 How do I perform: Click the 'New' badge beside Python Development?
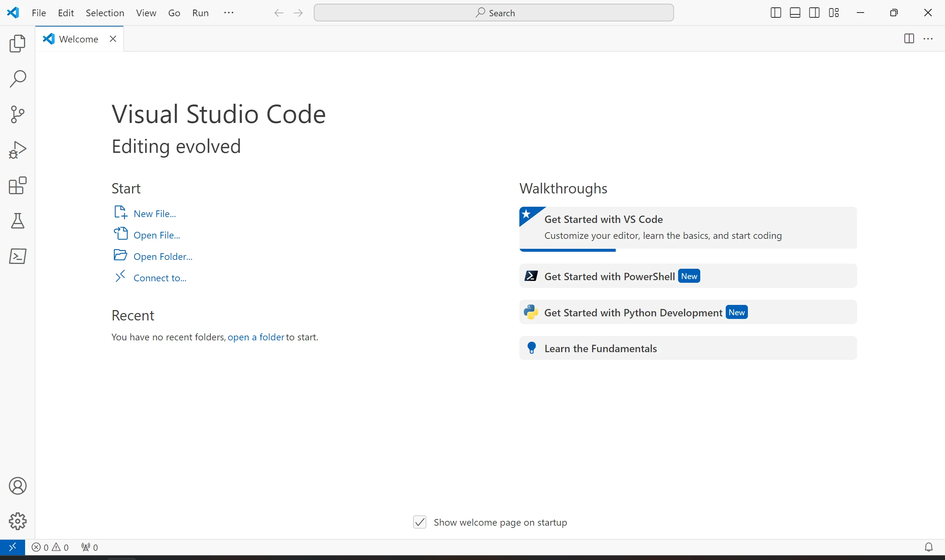click(736, 312)
